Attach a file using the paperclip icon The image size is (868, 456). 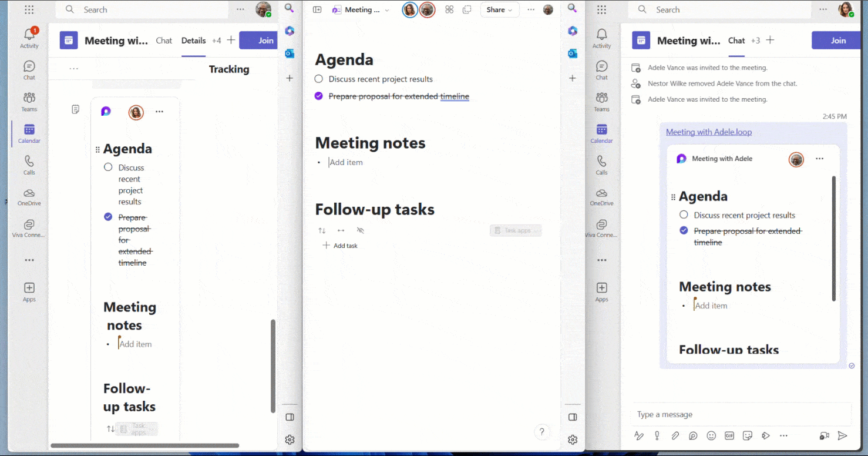tap(675, 436)
